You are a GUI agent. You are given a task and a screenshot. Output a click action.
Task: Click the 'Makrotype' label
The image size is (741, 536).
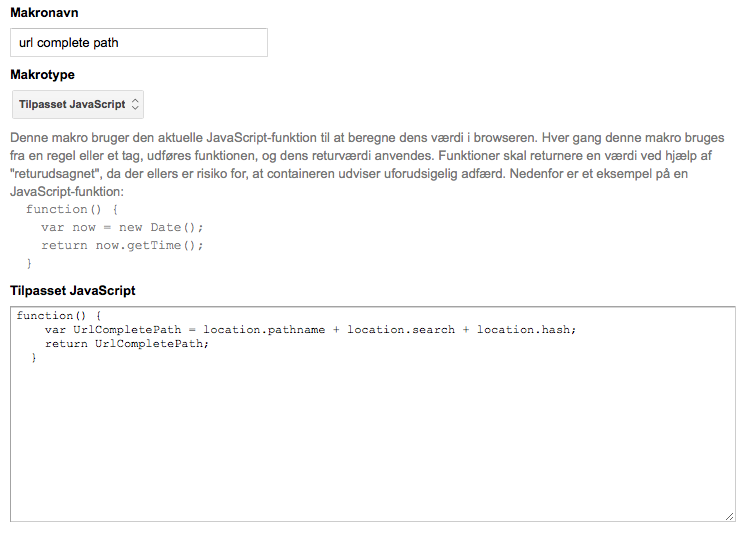(x=42, y=75)
